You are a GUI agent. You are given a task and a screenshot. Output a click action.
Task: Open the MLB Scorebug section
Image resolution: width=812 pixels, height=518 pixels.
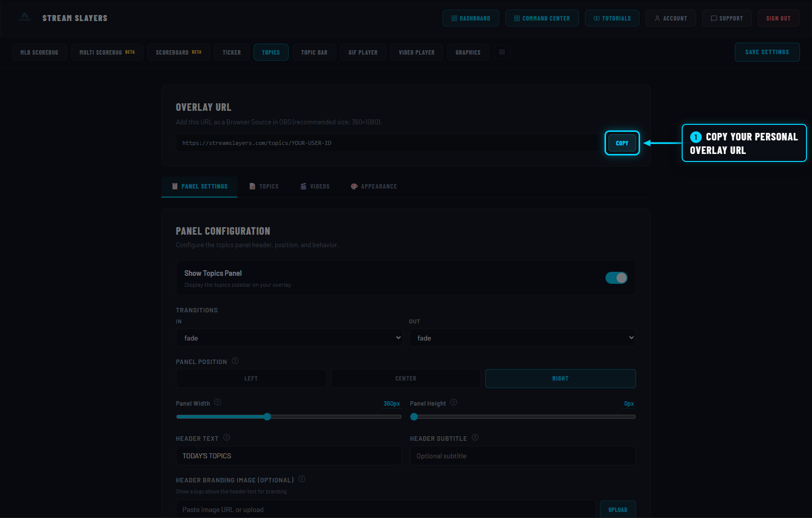[x=40, y=52]
